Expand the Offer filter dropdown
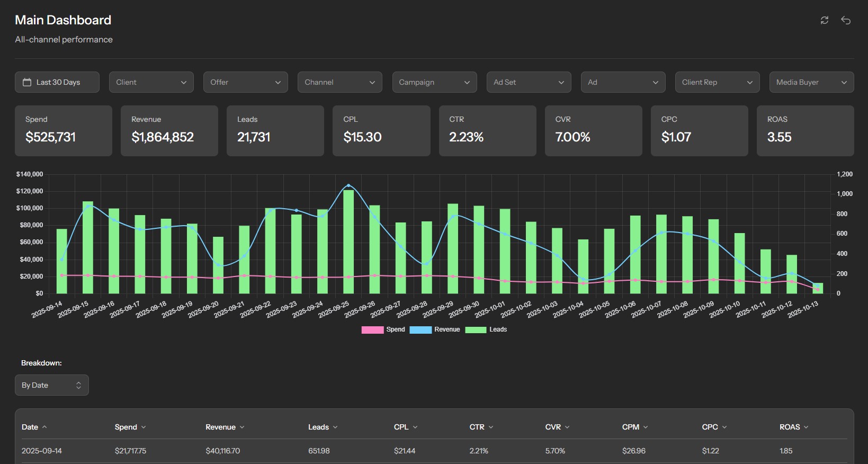Screen dimensions: 868x464 click(x=246, y=82)
